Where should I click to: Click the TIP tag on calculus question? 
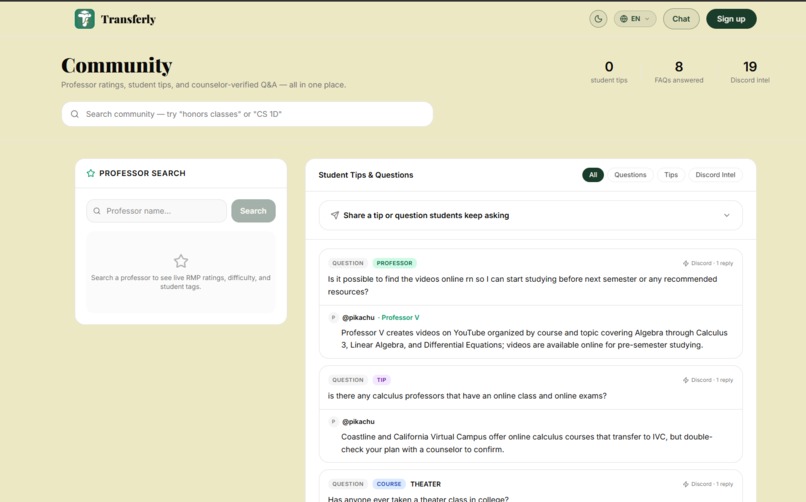click(x=381, y=380)
